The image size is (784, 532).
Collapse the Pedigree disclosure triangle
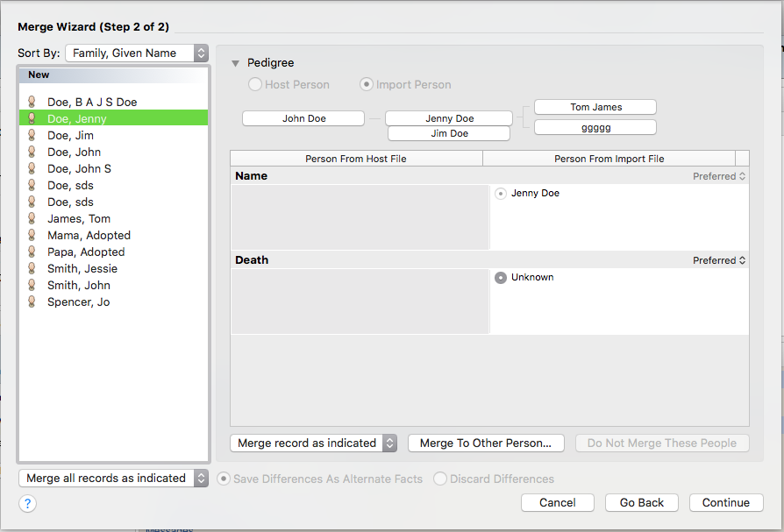click(x=236, y=63)
